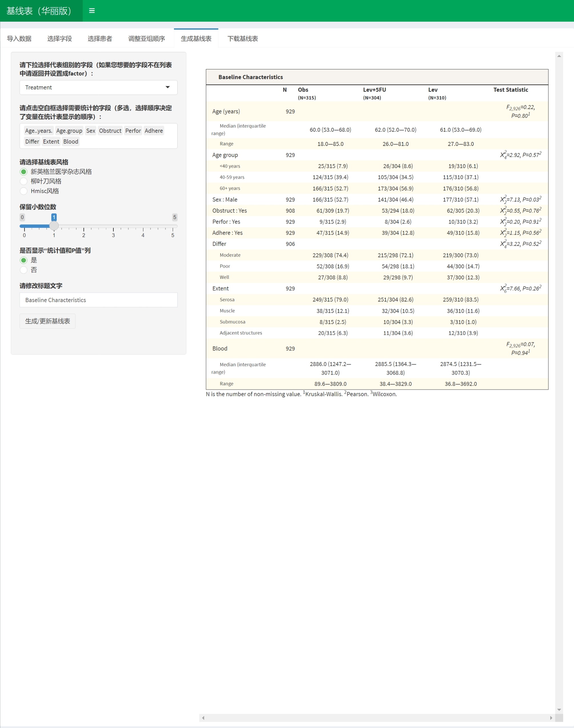Click the Test Statistic column header
Image resolution: width=574 pixels, height=728 pixels.
click(x=511, y=90)
